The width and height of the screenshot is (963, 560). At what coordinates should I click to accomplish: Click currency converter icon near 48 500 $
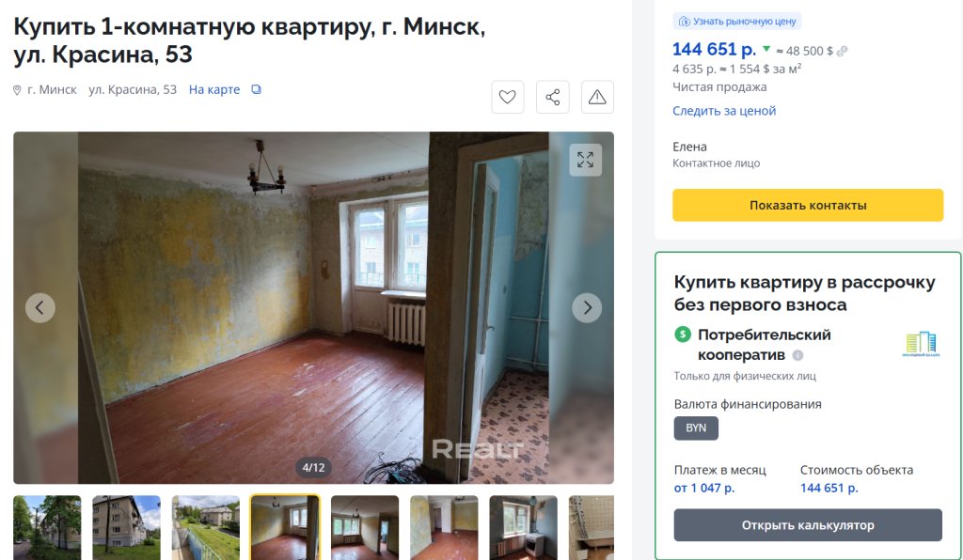click(842, 52)
